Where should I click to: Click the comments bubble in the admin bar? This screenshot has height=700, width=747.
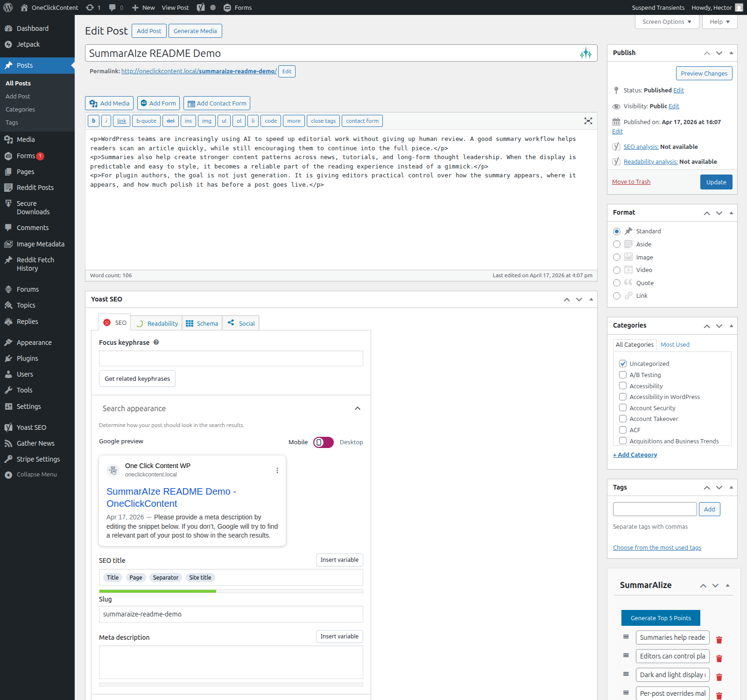click(x=113, y=7)
